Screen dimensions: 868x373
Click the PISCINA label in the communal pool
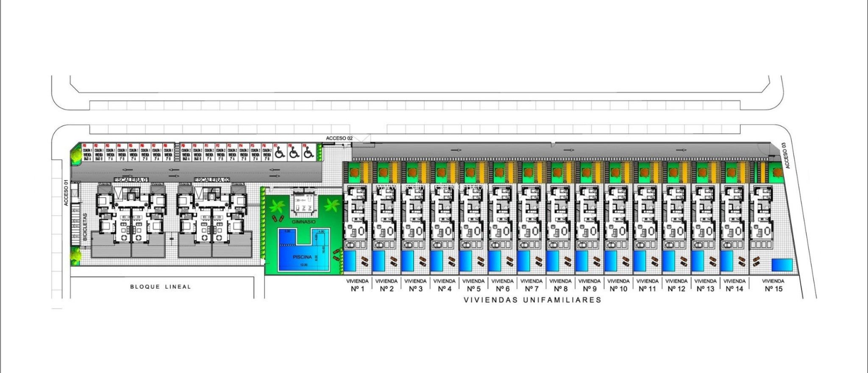coord(302,257)
